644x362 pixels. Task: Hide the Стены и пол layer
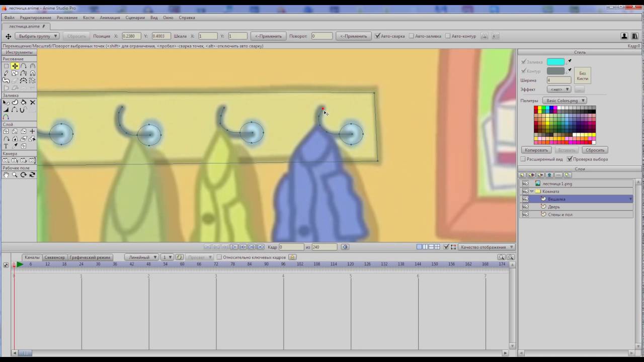click(525, 215)
